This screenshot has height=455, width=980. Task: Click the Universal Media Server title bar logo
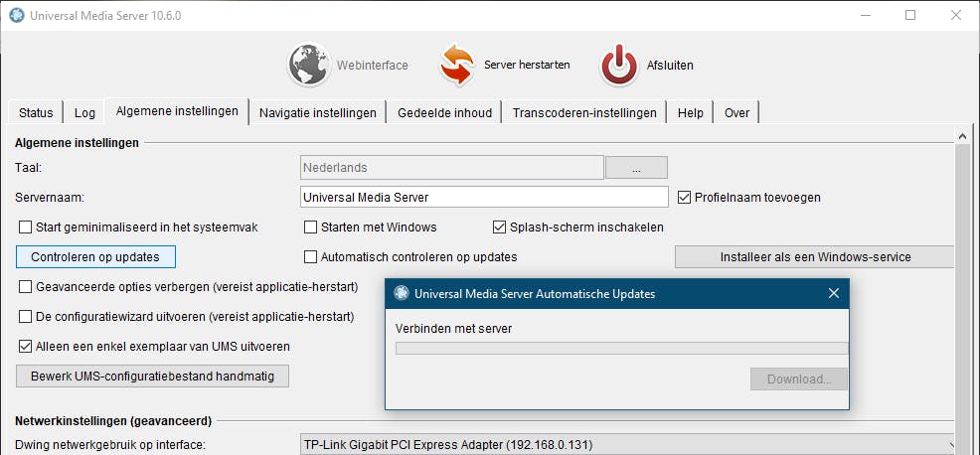17,16
